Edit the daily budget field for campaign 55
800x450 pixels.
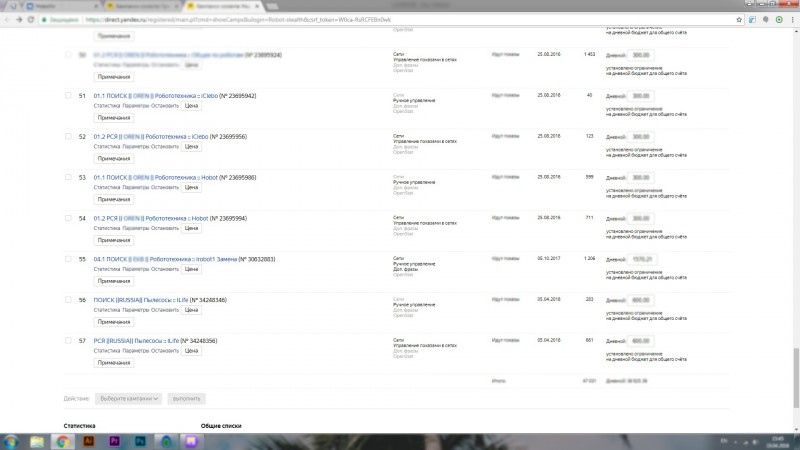(642, 259)
